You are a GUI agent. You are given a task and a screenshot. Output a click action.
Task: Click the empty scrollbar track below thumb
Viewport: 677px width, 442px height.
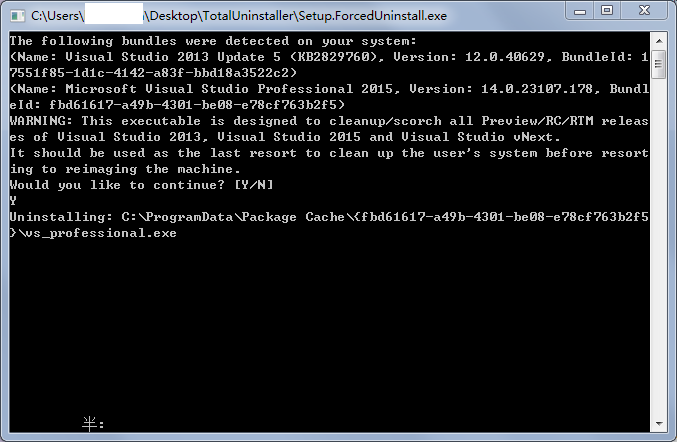pos(659,247)
